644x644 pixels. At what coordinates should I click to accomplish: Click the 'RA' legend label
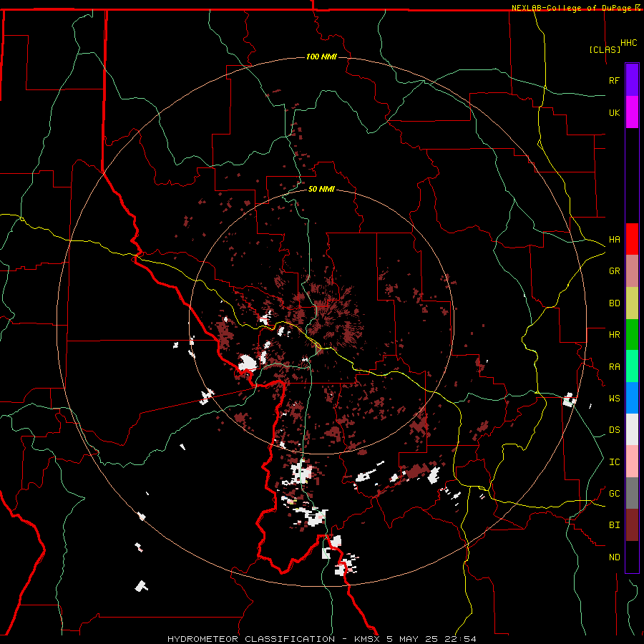tap(614, 367)
